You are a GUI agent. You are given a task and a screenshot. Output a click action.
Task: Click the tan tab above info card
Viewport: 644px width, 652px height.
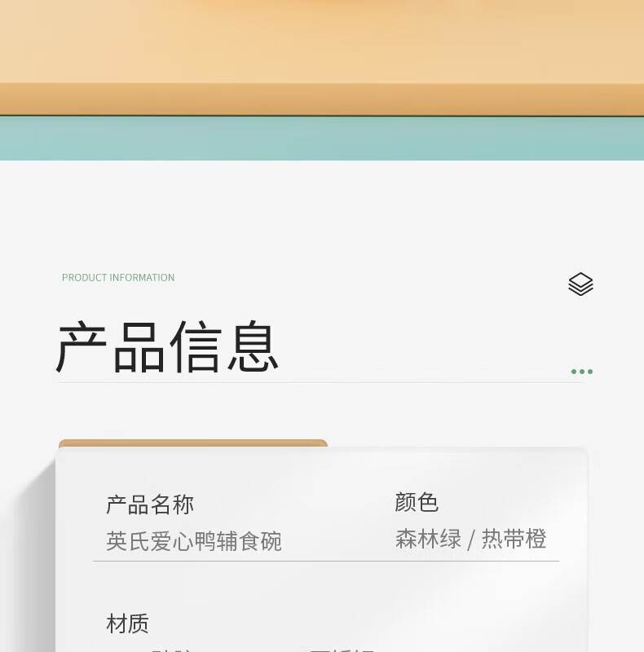coord(193,443)
